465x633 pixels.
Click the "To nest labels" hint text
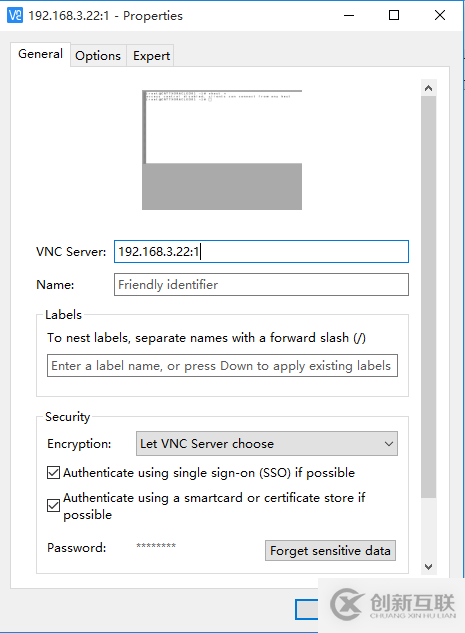206,337
